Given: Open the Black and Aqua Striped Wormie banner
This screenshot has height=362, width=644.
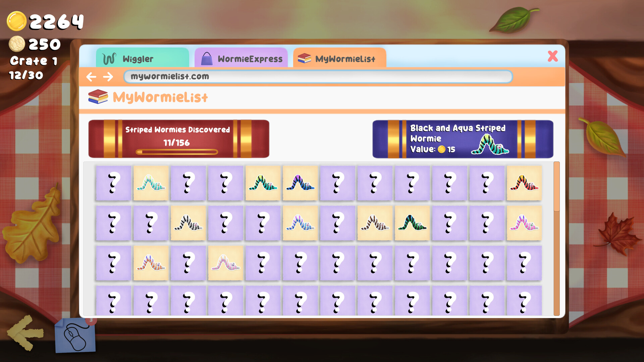Looking at the screenshot, I should coord(462,139).
